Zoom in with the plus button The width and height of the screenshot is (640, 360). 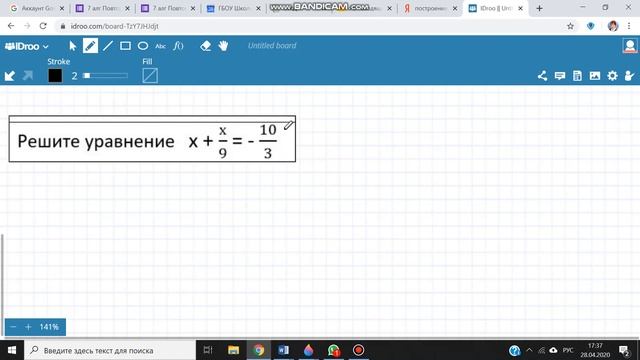pyautogui.click(x=28, y=327)
